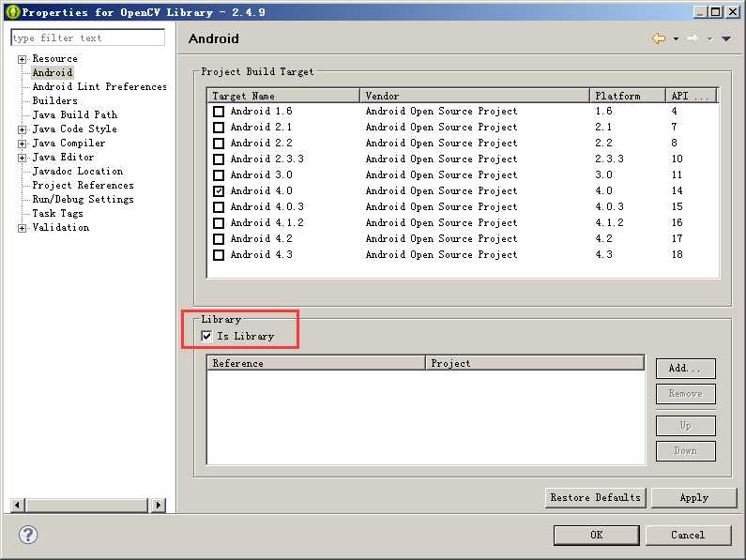Click the tree scrollbar right arrow
The image size is (746, 560).
coord(158,505)
